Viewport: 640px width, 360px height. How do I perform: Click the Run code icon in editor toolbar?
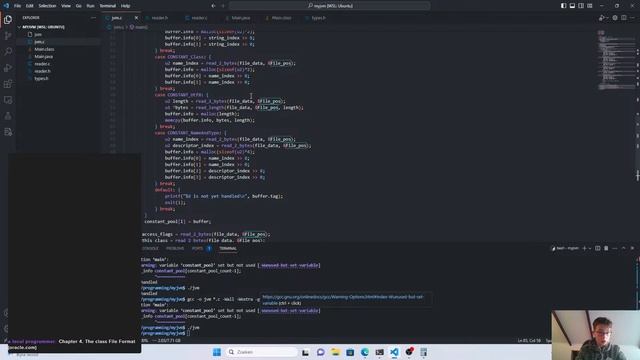coord(601,18)
